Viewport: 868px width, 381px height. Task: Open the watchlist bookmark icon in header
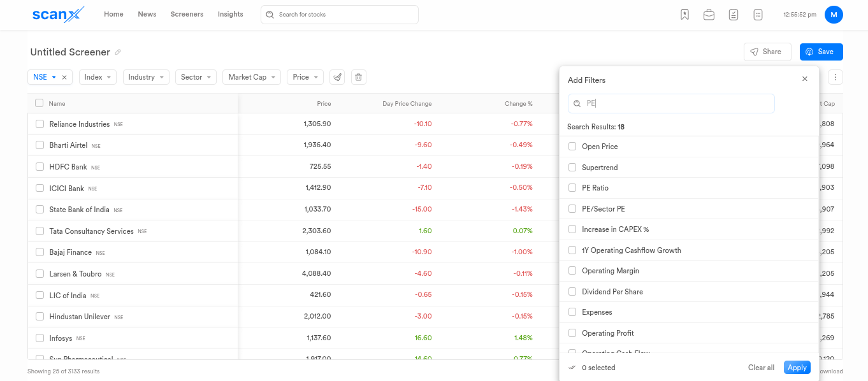click(x=684, y=15)
